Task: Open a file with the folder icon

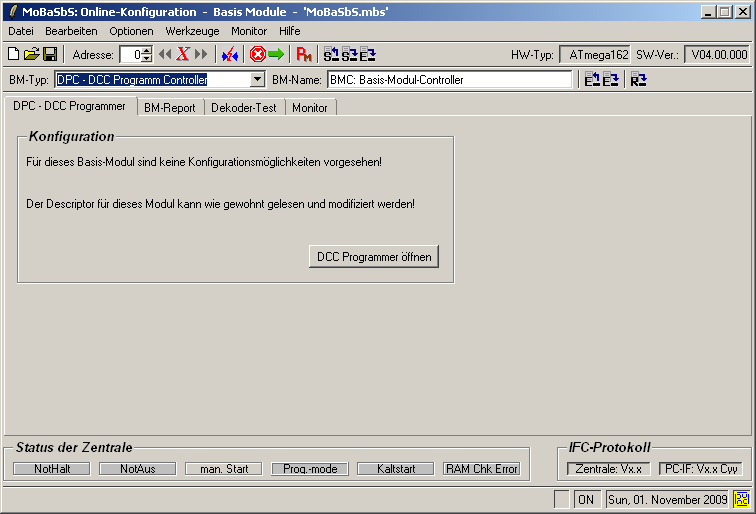Action: click(31, 54)
